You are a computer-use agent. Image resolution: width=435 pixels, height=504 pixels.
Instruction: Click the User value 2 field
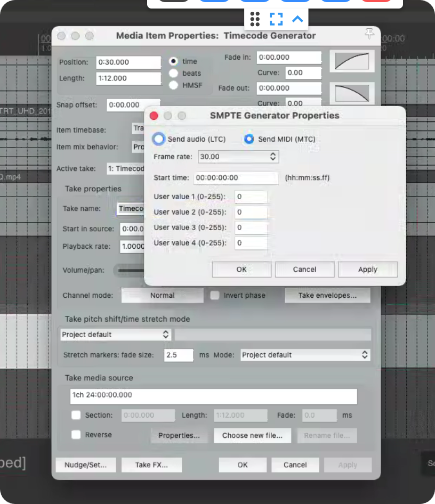pos(251,212)
